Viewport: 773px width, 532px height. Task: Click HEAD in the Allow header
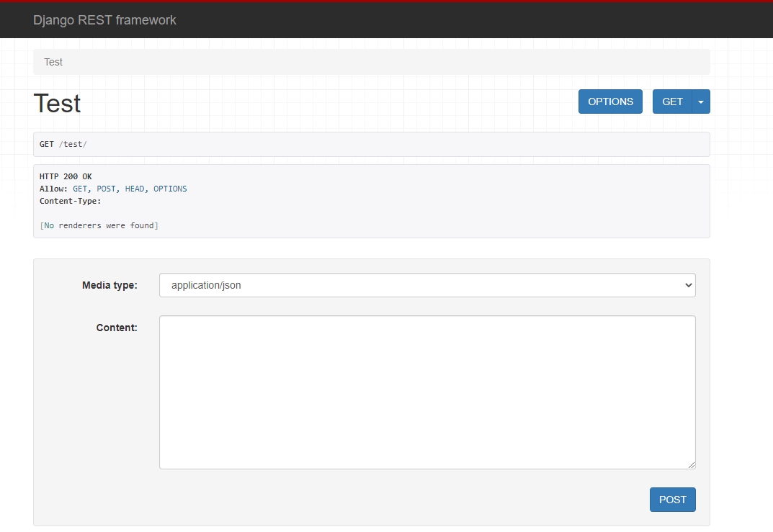pos(134,189)
